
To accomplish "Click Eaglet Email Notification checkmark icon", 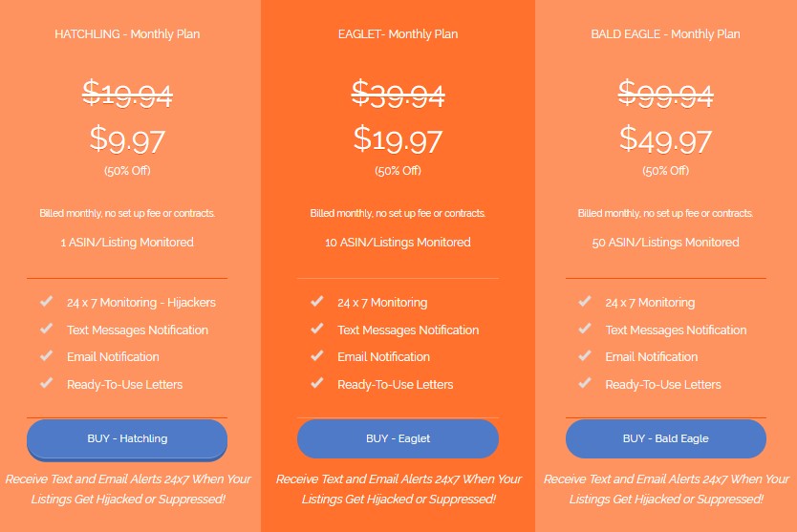I will 317,355.
